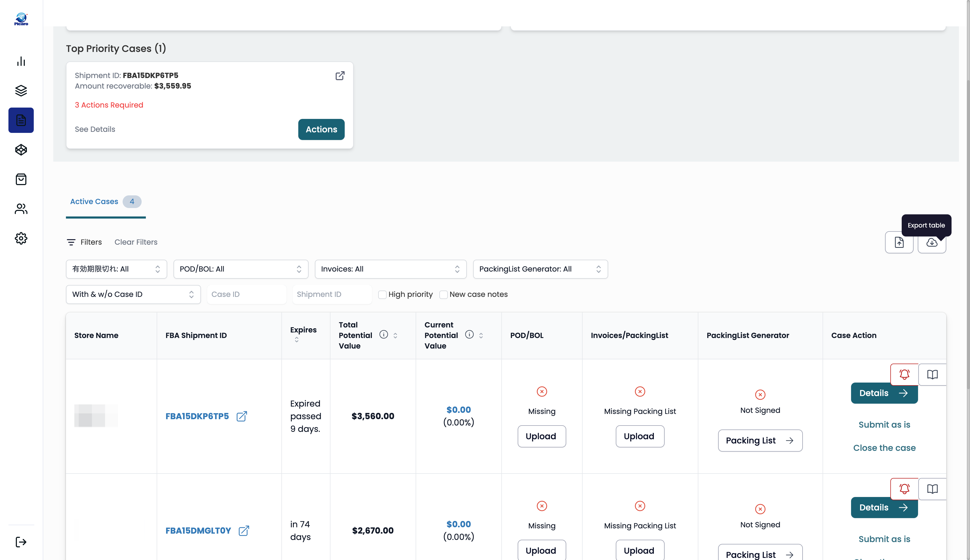This screenshot has height=560, width=970.
Task: Open external link beside FBA15DMGLT0Y
Action: (x=244, y=531)
